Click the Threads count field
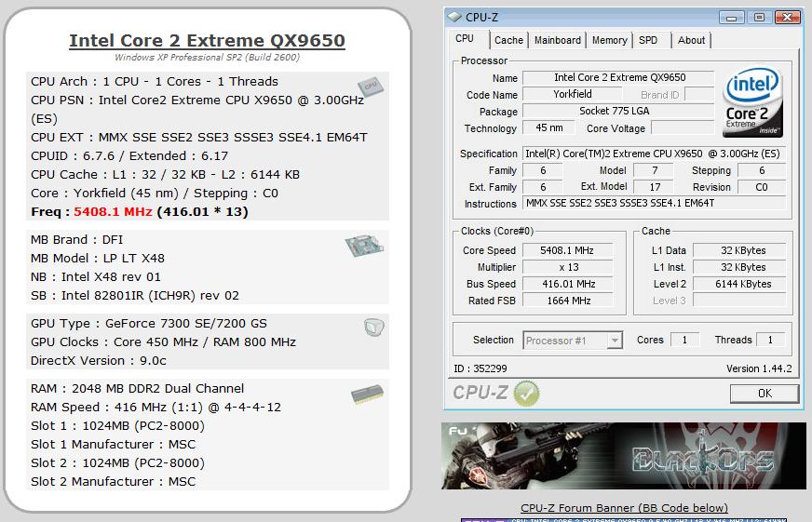 tap(770, 340)
